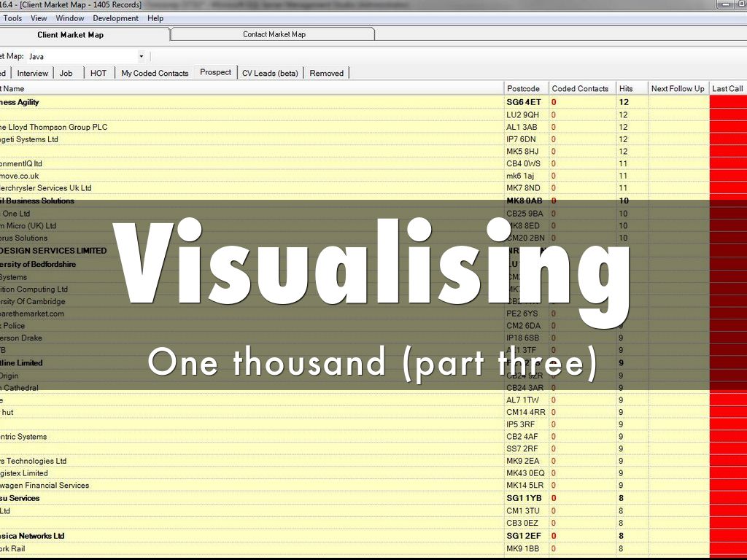Viewport: 747px width, 560px height.
Task: Select the HOT tab
Action: tap(98, 73)
